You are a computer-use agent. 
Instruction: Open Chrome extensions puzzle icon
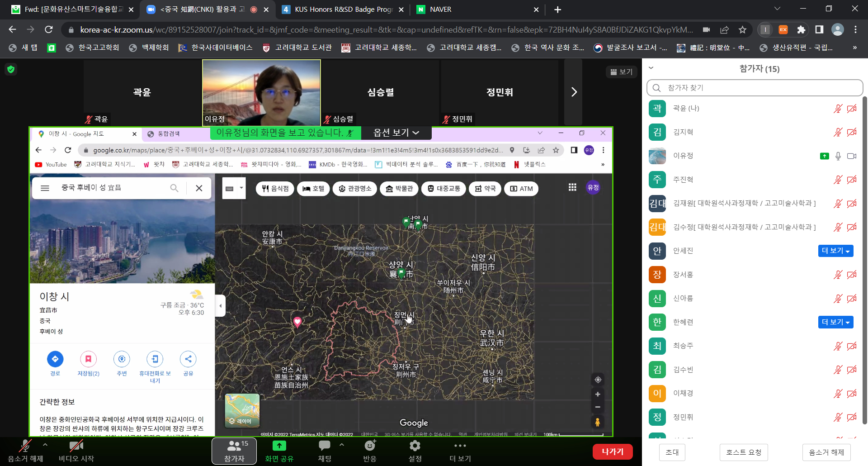pos(801,30)
